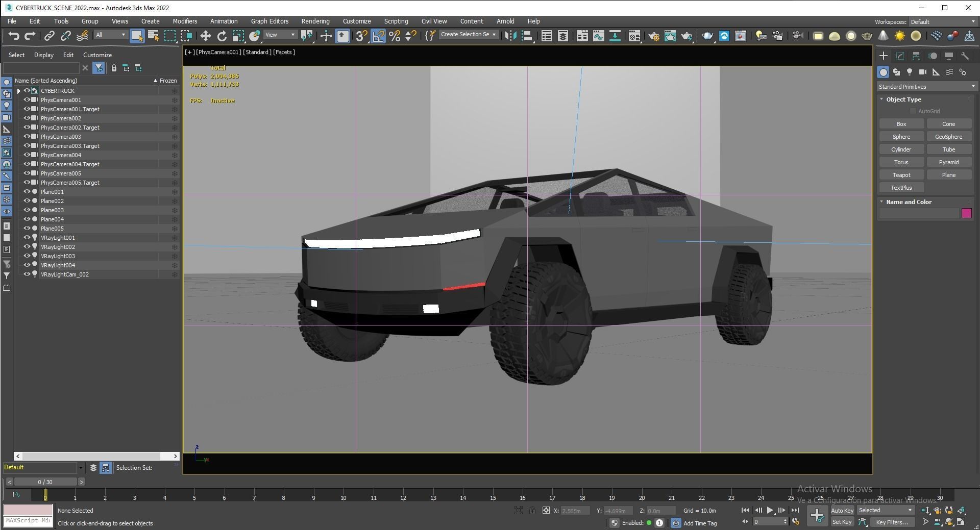The width and height of the screenshot is (980, 530).
Task: Toggle frozen state of PhysCamera003
Action: click(175, 137)
